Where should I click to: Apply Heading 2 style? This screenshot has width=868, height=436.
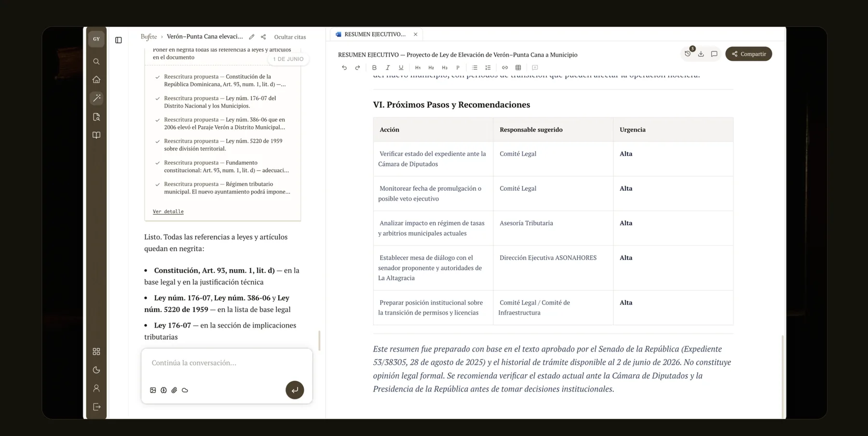pos(431,68)
